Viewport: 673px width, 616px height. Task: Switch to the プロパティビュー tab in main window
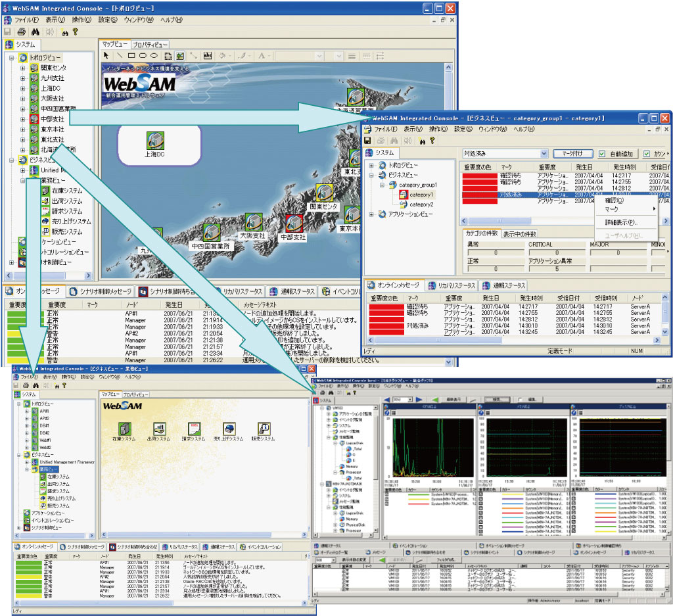tap(150, 44)
